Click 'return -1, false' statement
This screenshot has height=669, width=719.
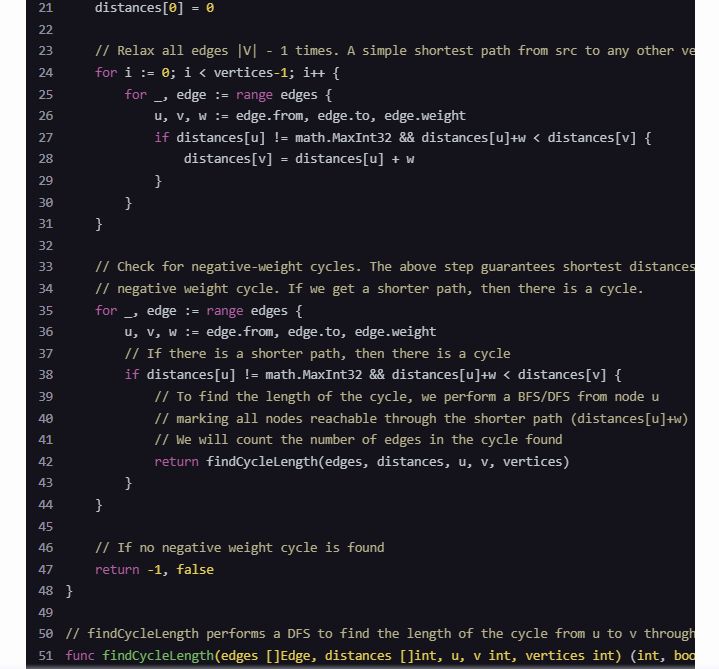click(x=154, y=569)
